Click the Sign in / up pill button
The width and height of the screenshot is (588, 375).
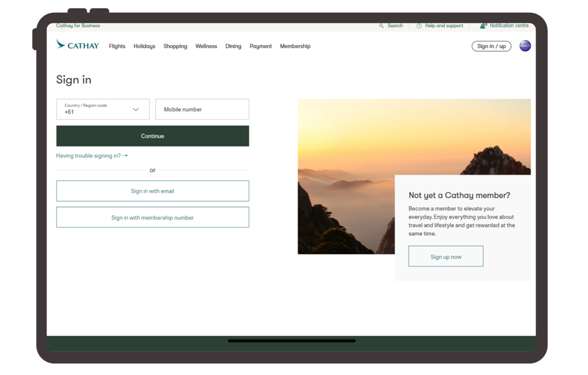click(x=491, y=46)
